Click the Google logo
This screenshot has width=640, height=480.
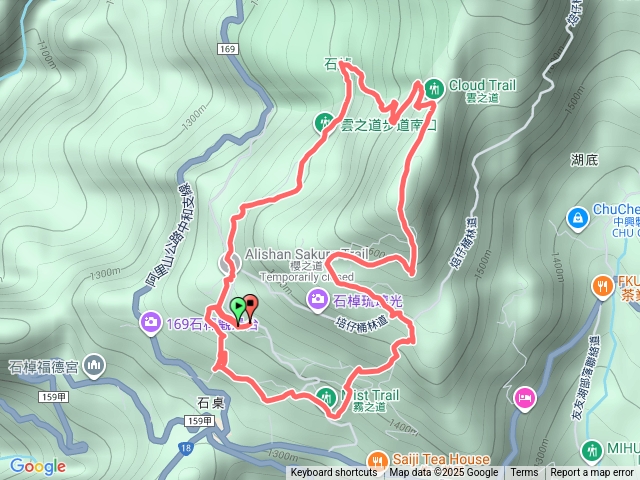click(x=38, y=466)
